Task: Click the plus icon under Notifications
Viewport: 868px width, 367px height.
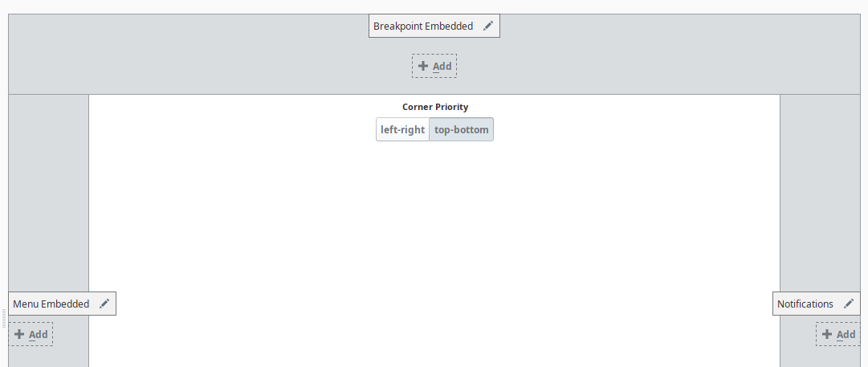Action: pos(827,334)
